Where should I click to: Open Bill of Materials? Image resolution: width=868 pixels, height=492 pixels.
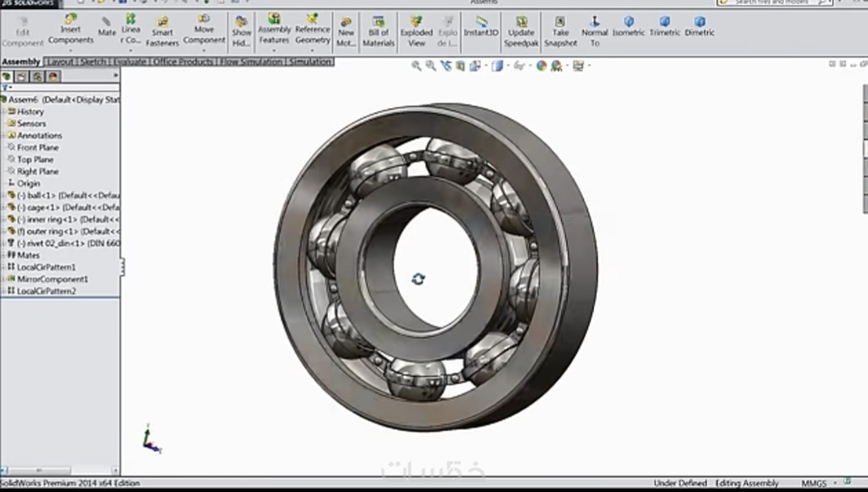click(379, 32)
